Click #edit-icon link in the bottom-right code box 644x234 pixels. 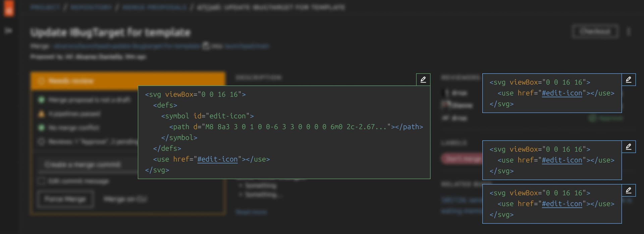(562, 204)
